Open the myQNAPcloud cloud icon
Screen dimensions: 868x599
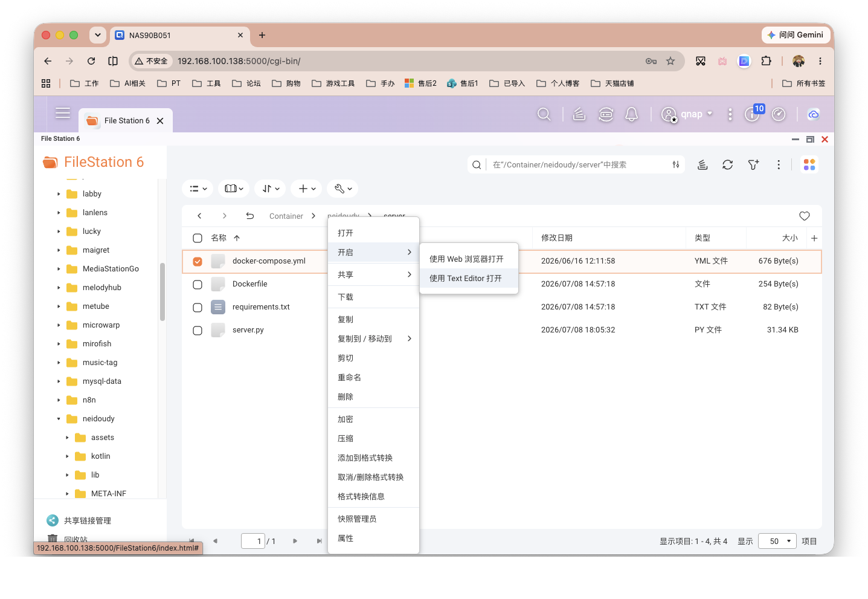point(814,114)
